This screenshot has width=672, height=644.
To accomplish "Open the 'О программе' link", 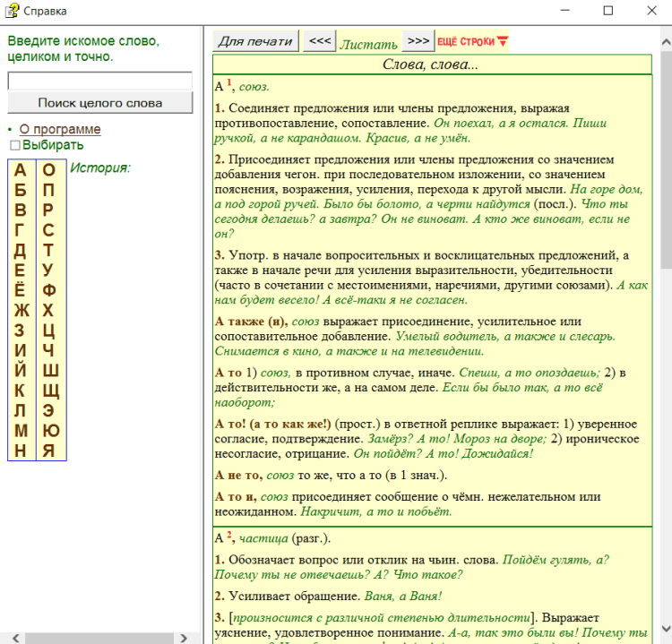I will [60, 129].
